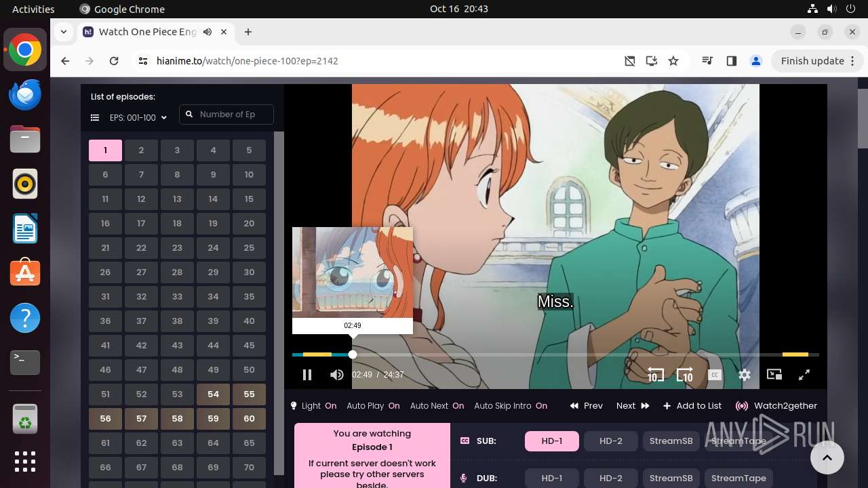Focus the Number of Ep search field
The height and width of the screenshot is (488, 868).
point(226,115)
